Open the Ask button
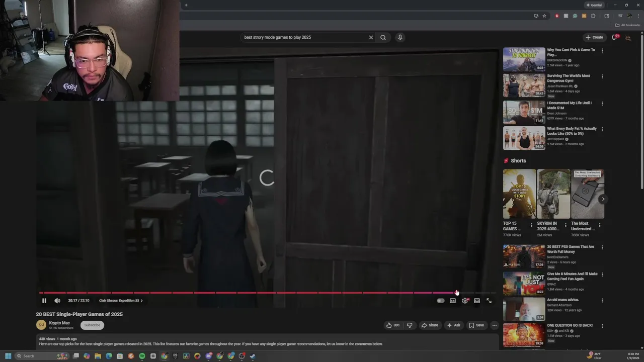The width and height of the screenshot is (644, 362). tap(453, 325)
